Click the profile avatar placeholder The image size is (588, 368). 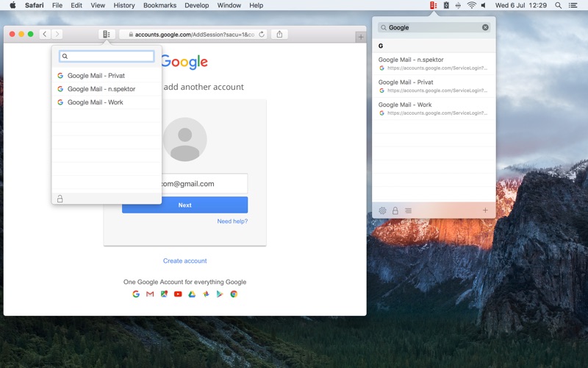tap(185, 139)
